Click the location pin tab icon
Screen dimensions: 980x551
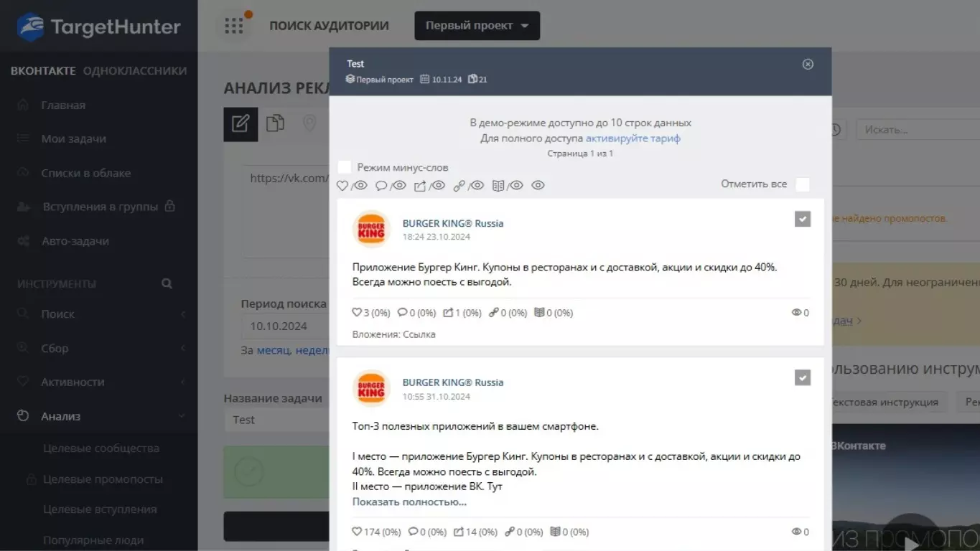pyautogui.click(x=309, y=123)
